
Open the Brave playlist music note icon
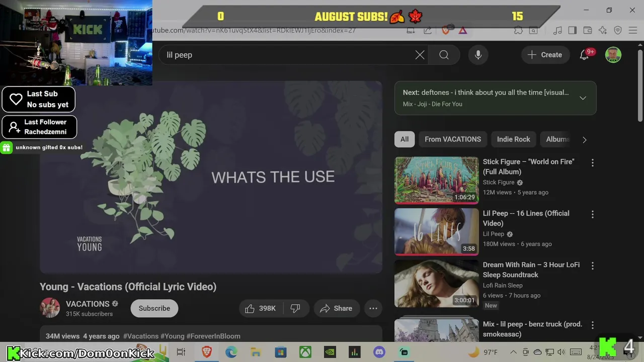click(x=557, y=30)
